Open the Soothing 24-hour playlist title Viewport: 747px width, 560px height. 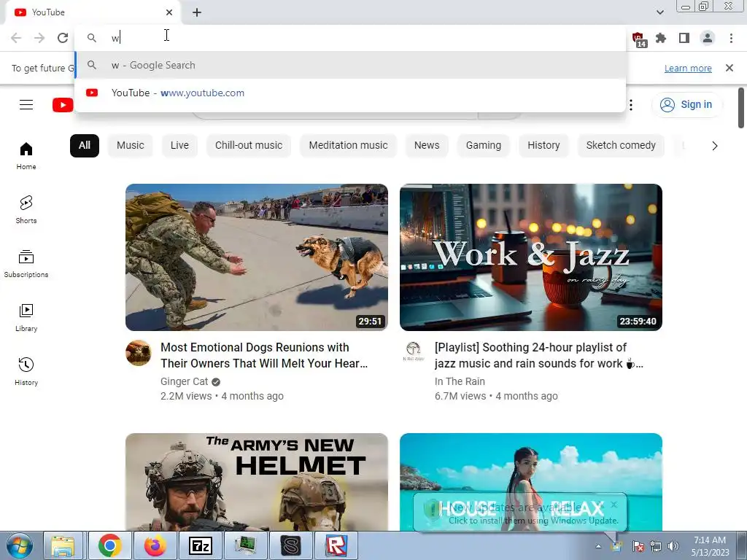[x=539, y=355]
